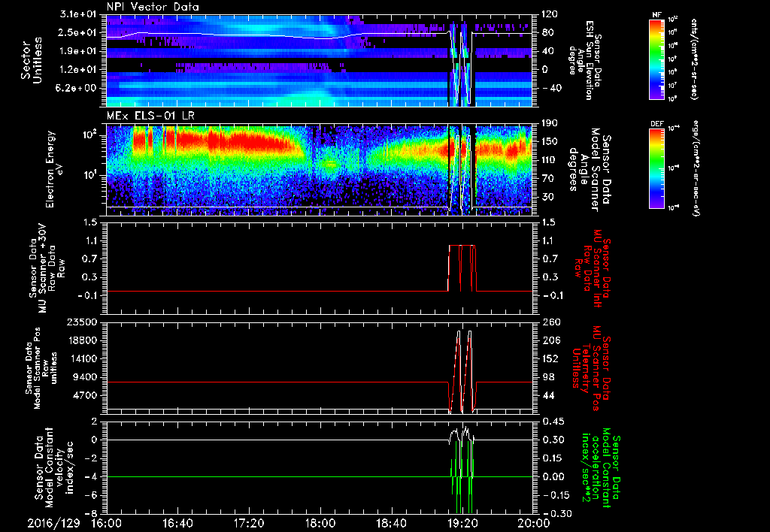Screen dimensions: 770x532
Task: Click the '44' telemetry tick value
Action: 548,395
